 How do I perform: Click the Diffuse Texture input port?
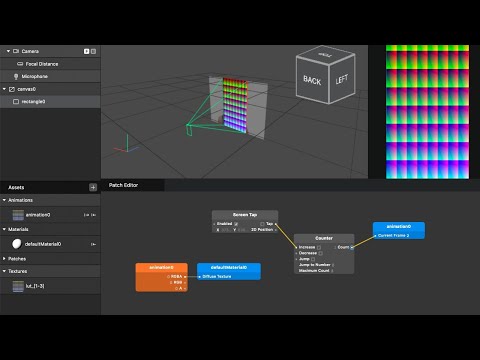pos(200,277)
